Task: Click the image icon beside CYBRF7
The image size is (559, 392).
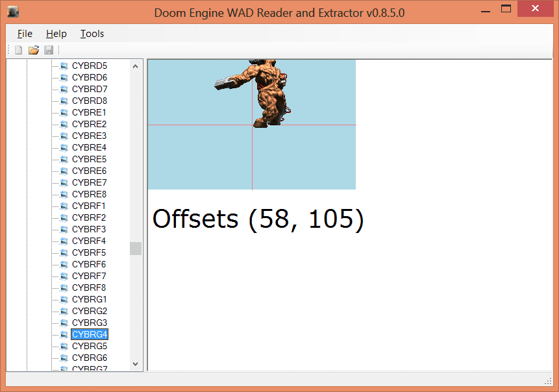Action: 64,276
